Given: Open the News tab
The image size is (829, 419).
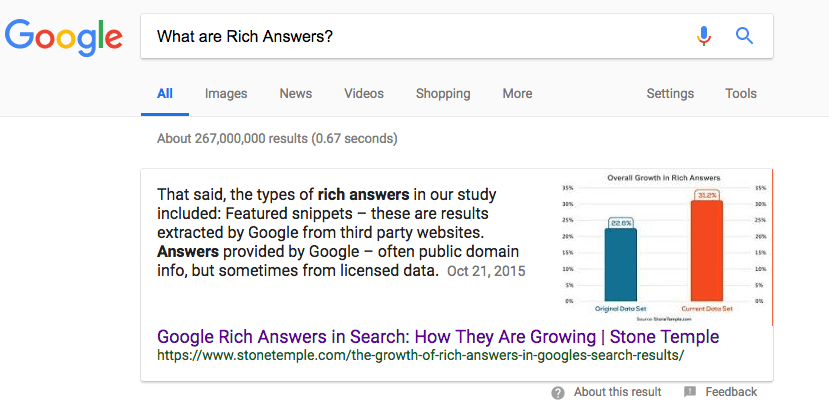Looking at the screenshot, I should [x=296, y=94].
